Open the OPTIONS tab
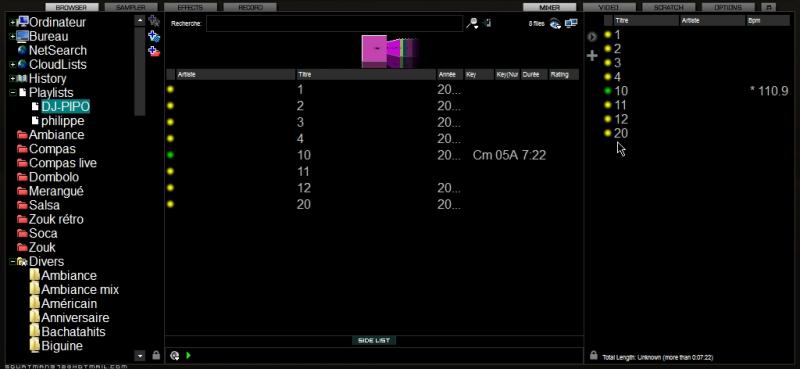 (729, 8)
